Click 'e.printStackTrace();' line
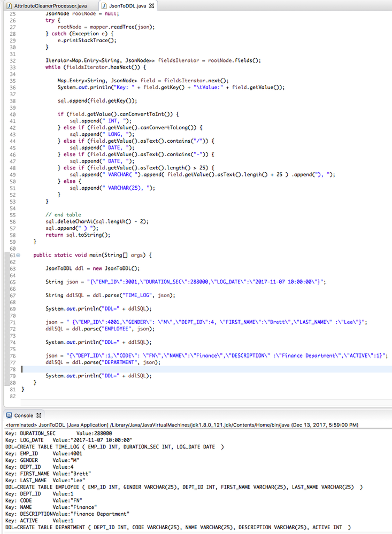The height and width of the screenshot is (534, 392). (87, 41)
